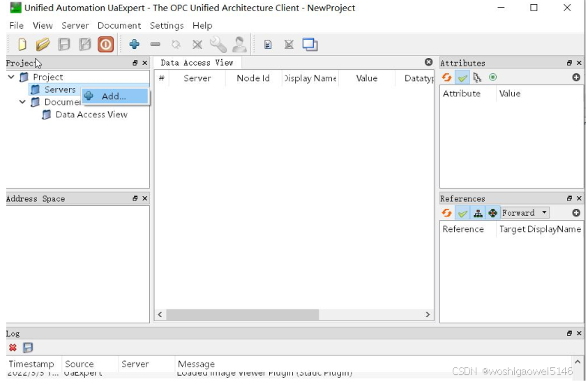Viewport: 588px width, 382px height.
Task: Float the References panel
Action: (x=569, y=198)
